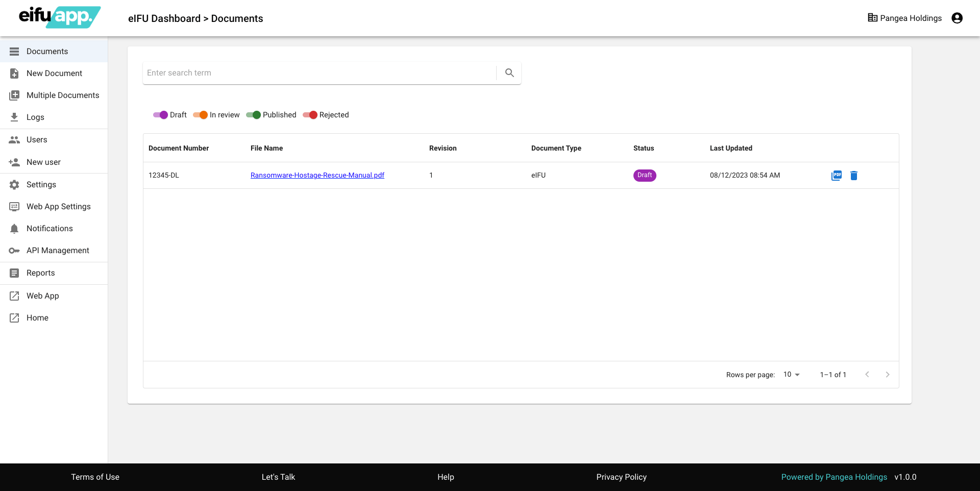Toggle the Draft status filter
The height and width of the screenshot is (491, 980).
[162, 115]
